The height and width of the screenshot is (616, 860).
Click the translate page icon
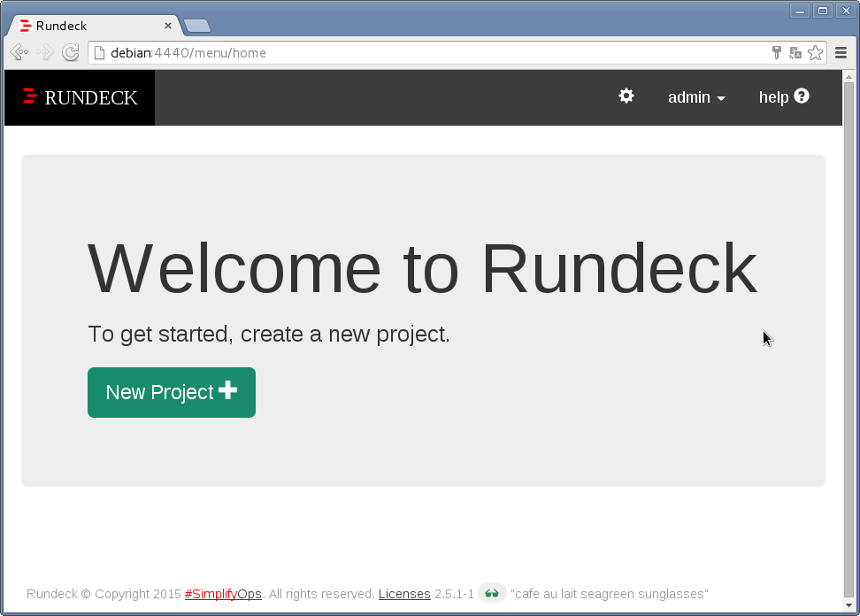[x=795, y=52]
